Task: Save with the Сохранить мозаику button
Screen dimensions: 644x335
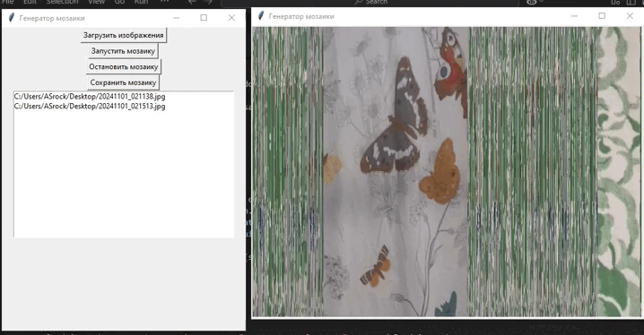Action: coord(123,82)
